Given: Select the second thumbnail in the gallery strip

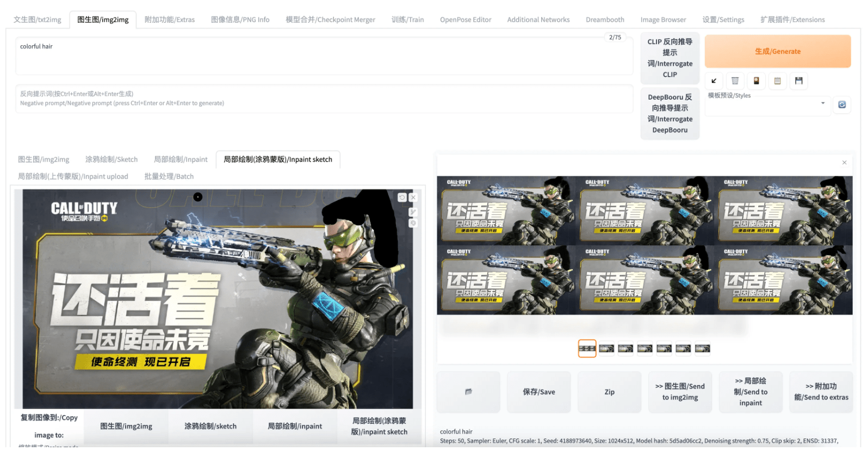Looking at the screenshot, I should [x=606, y=348].
